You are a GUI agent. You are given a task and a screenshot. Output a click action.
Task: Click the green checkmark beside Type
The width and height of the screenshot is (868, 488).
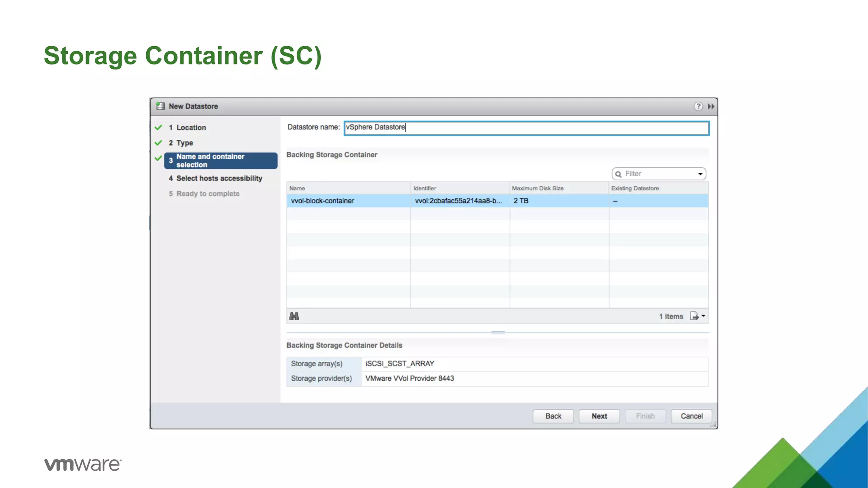click(x=159, y=143)
